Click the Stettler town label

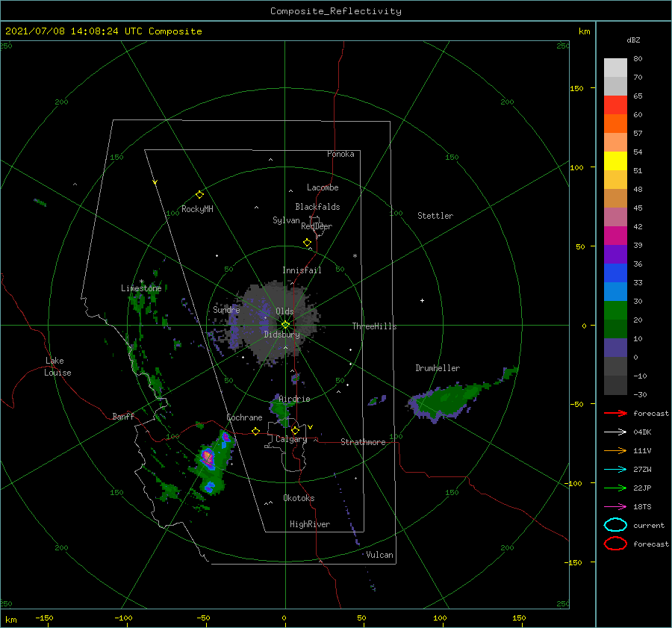435,216
